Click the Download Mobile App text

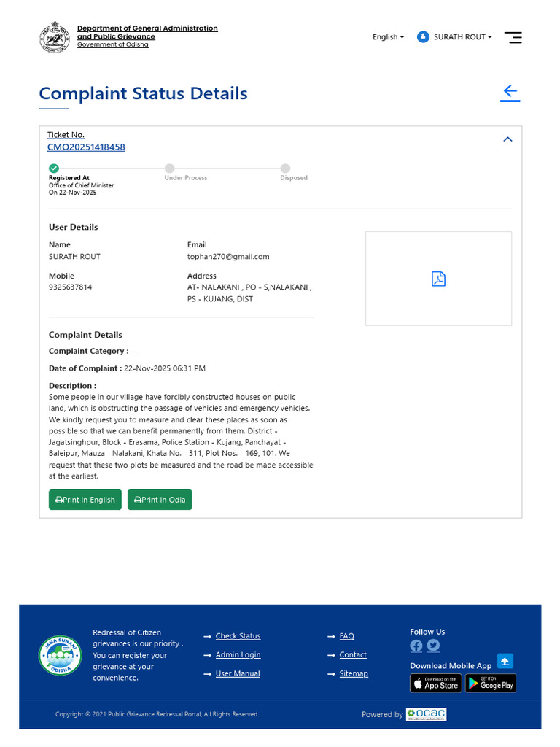pos(451,665)
